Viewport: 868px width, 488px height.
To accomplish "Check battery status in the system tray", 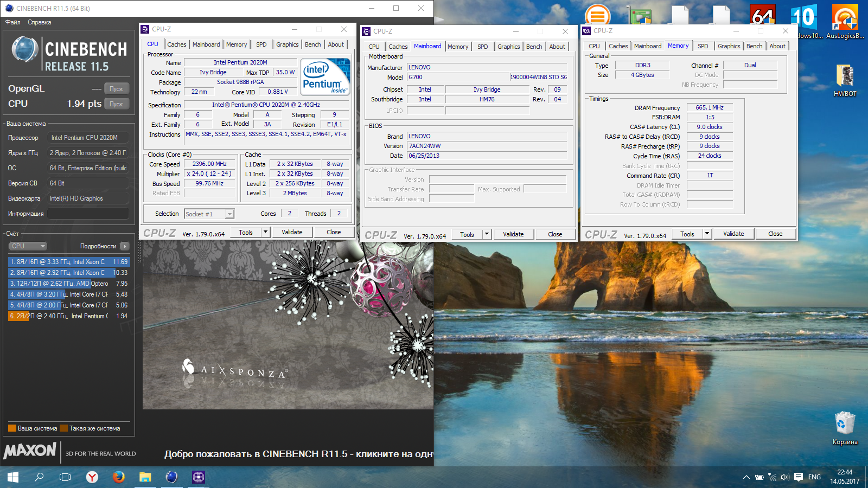I will [x=759, y=477].
